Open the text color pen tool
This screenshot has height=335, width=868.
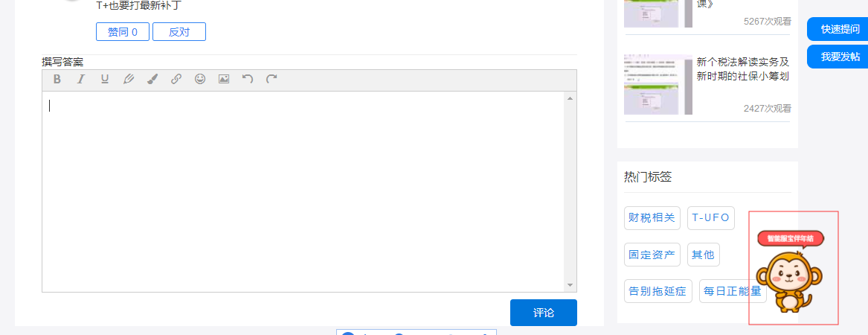(x=129, y=79)
